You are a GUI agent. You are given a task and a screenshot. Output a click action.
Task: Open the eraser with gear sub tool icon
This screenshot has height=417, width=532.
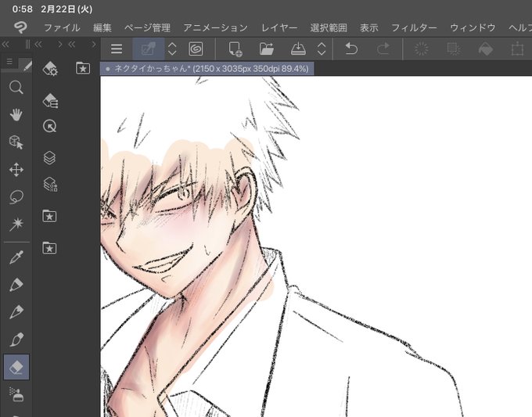pyautogui.click(x=50, y=69)
